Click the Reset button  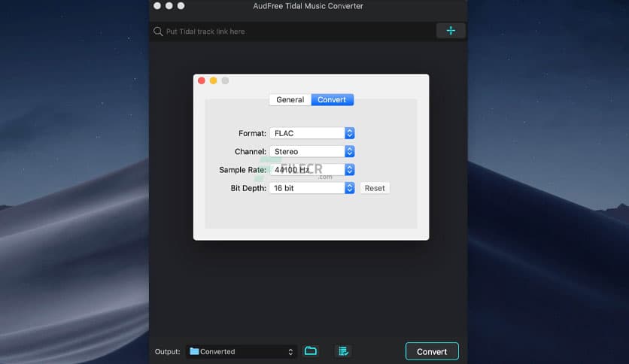(375, 188)
